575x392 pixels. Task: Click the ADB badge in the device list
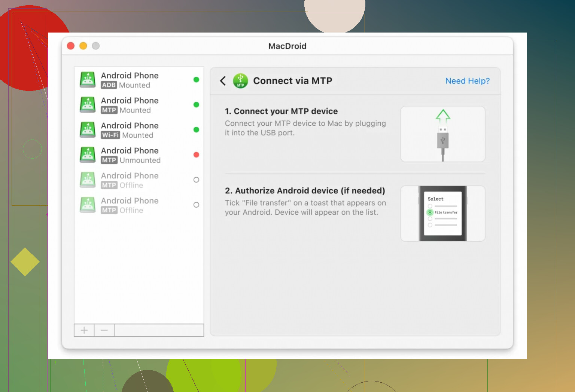tap(109, 85)
